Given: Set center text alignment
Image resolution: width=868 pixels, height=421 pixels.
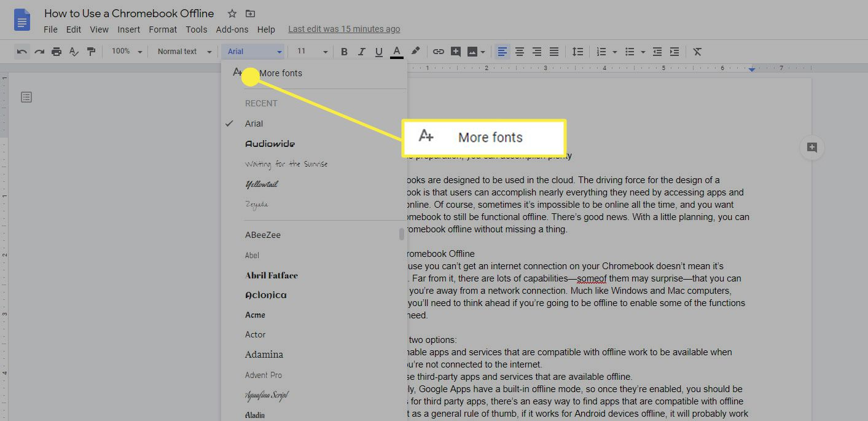Looking at the screenshot, I should [x=520, y=52].
